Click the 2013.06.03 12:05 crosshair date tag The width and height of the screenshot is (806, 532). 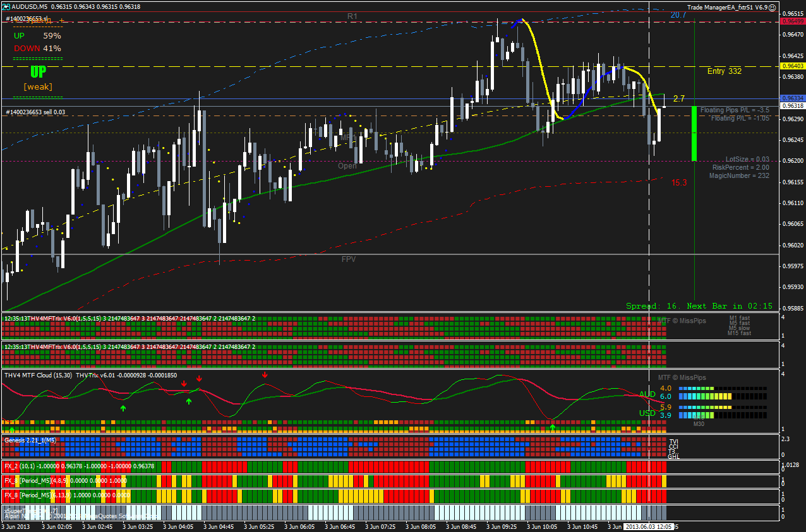click(648, 526)
